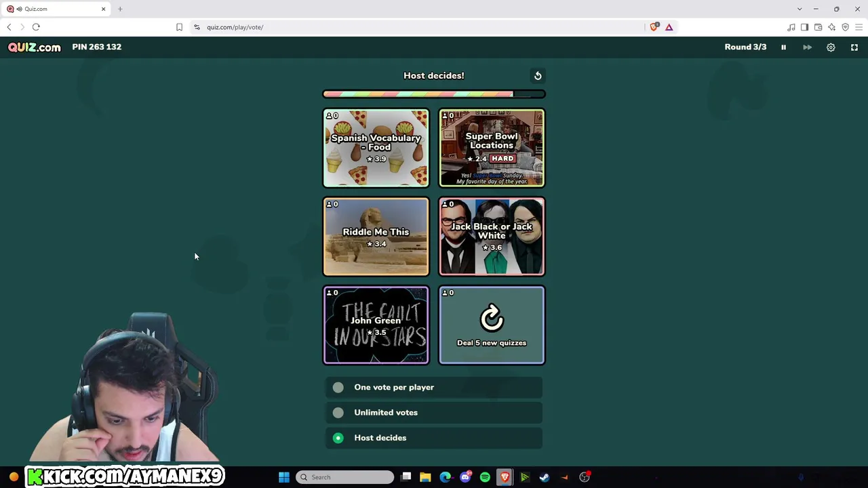Enter fullscreen mode
This screenshot has height=488, width=868.
coord(854,47)
